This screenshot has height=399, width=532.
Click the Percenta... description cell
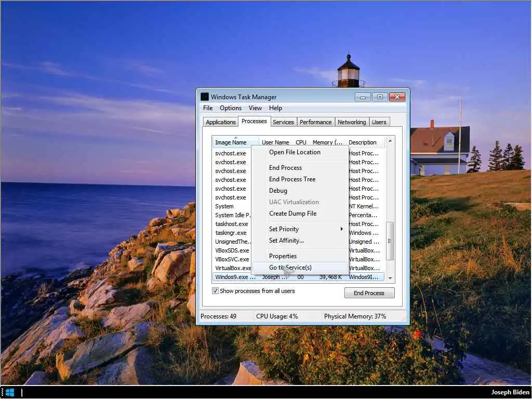[x=363, y=215]
